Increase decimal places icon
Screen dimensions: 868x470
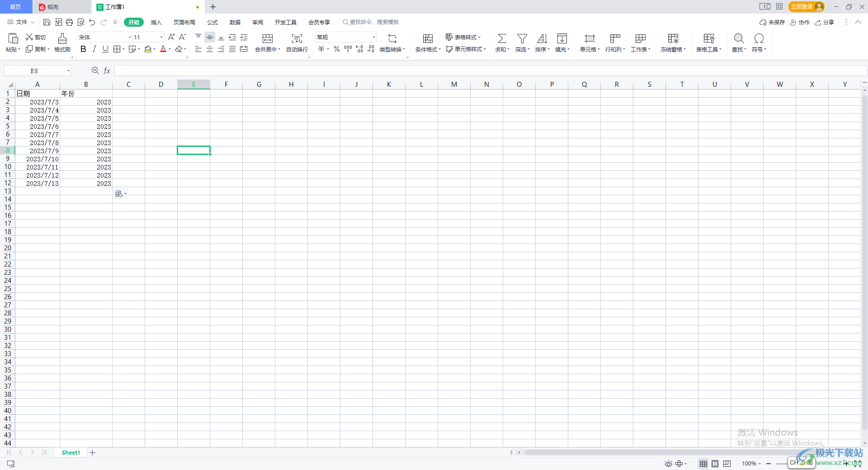pos(359,49)
